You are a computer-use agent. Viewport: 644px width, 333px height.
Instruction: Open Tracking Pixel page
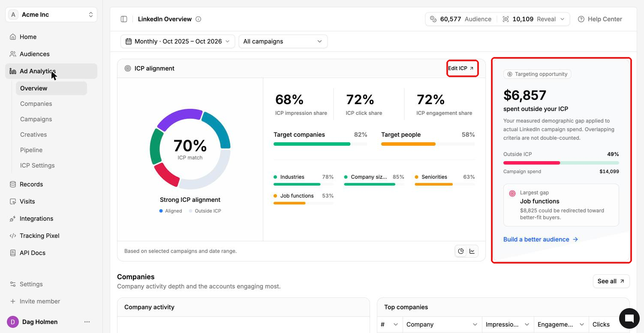tap(51, 236)
